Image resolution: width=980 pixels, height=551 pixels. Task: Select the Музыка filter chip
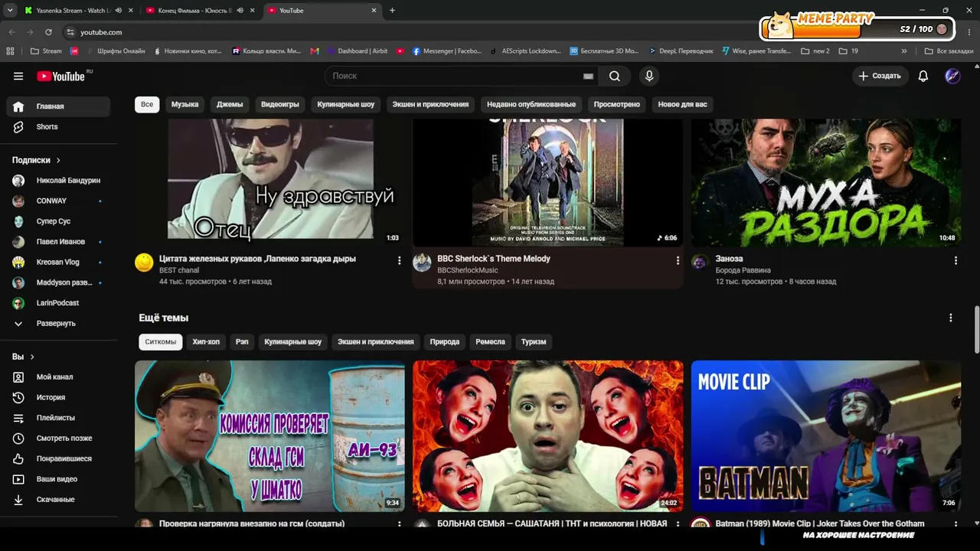pyautogui.click(x=185, y=104)
